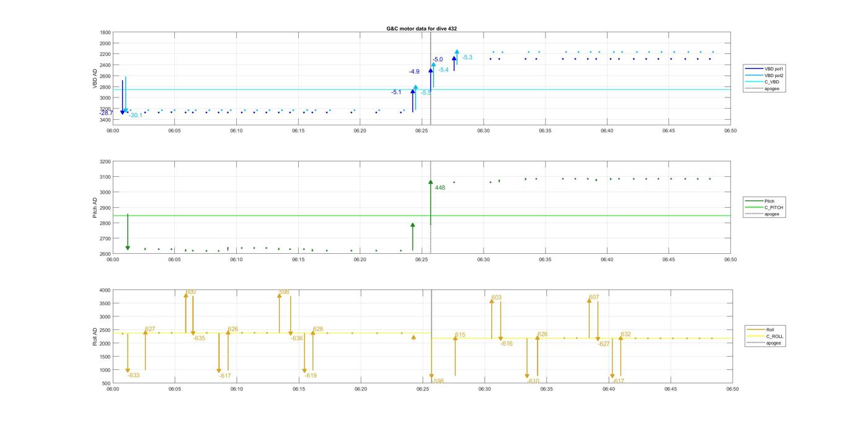This screenshot has height=430, width=868.
Task: Click the '-5.1' VBD rate label
Action: 396,92
